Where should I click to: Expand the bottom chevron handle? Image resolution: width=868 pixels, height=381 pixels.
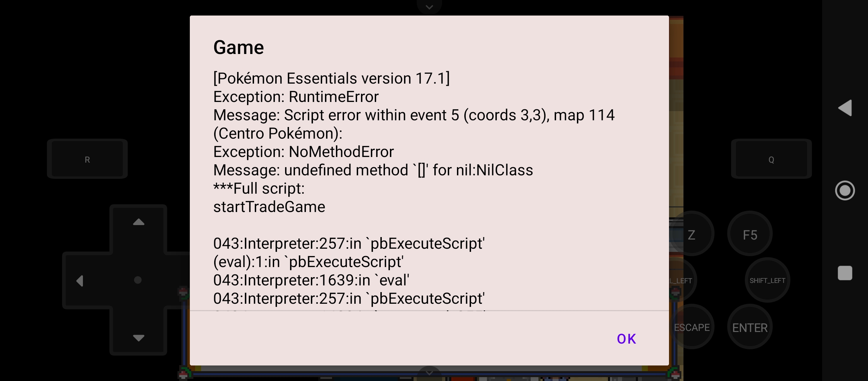click(429, 373)
